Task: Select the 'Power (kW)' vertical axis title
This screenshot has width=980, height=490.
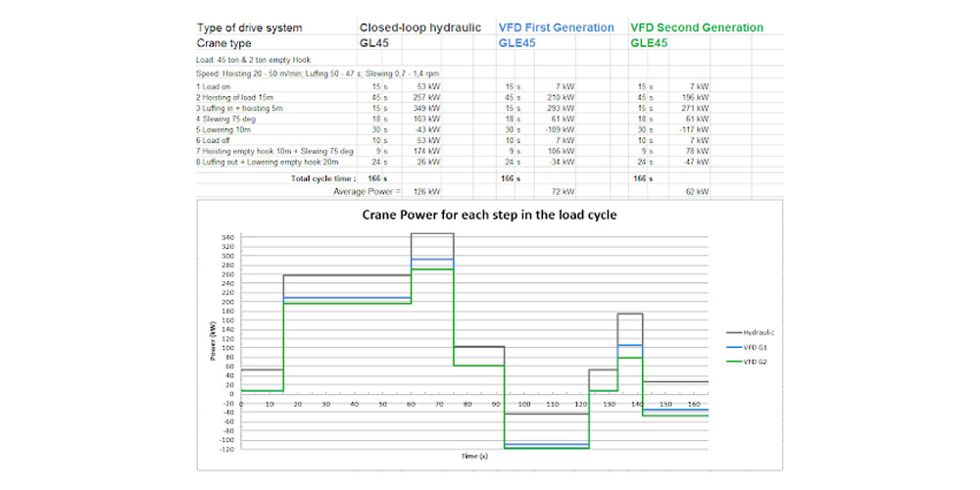Action: pyautogui.click(x=211, y=344)
